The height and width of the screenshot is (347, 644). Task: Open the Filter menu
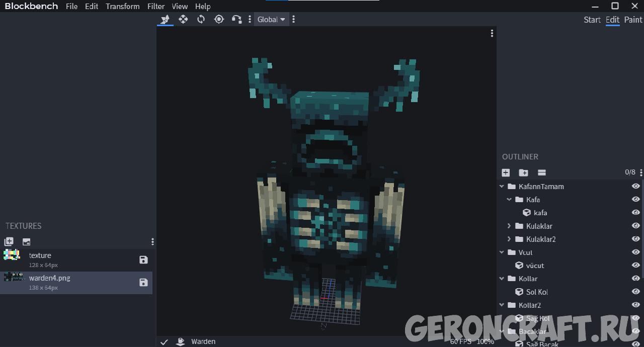(x=156, y=7)
